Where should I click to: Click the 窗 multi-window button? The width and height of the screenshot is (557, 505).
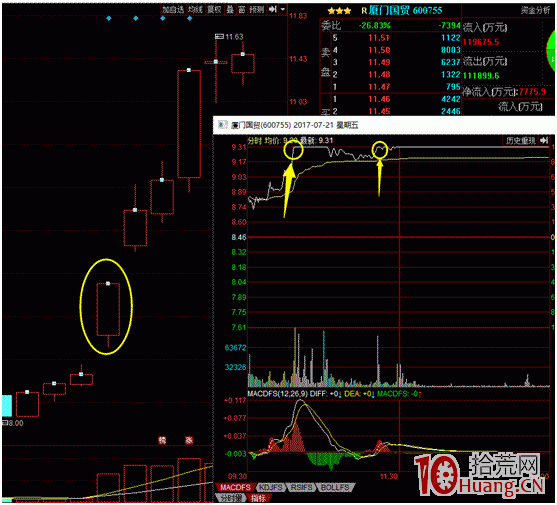pyautogui.click(x=242, y=10)
